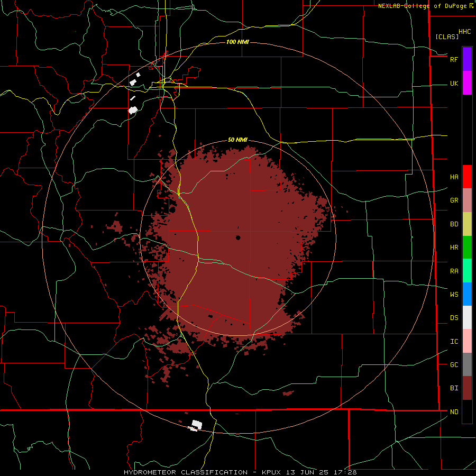The image size is (476, 476).
Task: Click the GR legend label
Action: 454,200
